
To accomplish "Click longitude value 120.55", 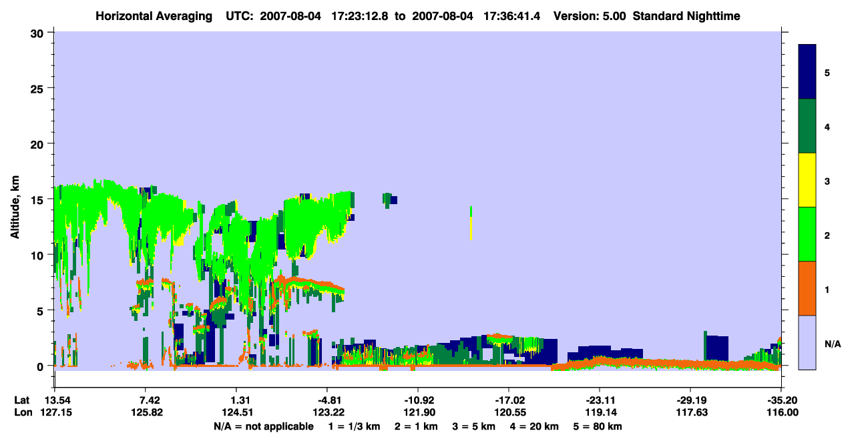I will click(x=509, y=413).
